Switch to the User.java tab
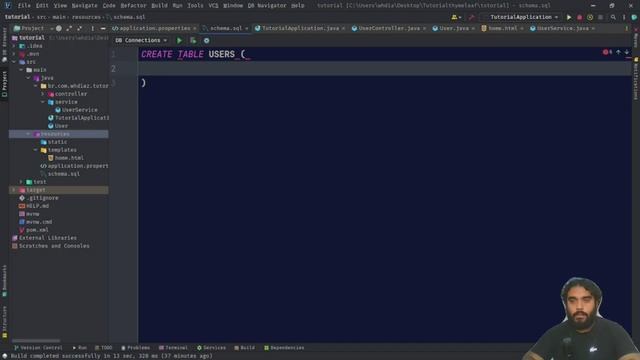 pyautogui.click(x=454, y=28)
